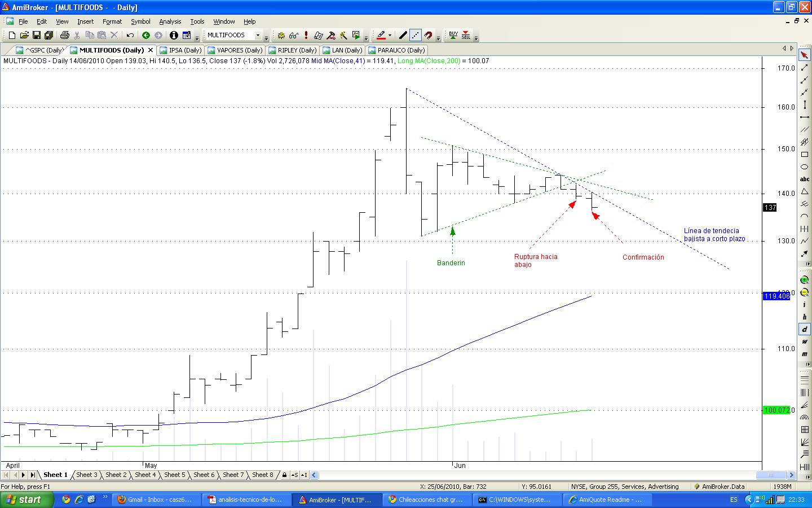The width and height of the screenshot is (812, 508).
Task: Click the zoom out magnifier icon
Action: (x=805, y=292)
